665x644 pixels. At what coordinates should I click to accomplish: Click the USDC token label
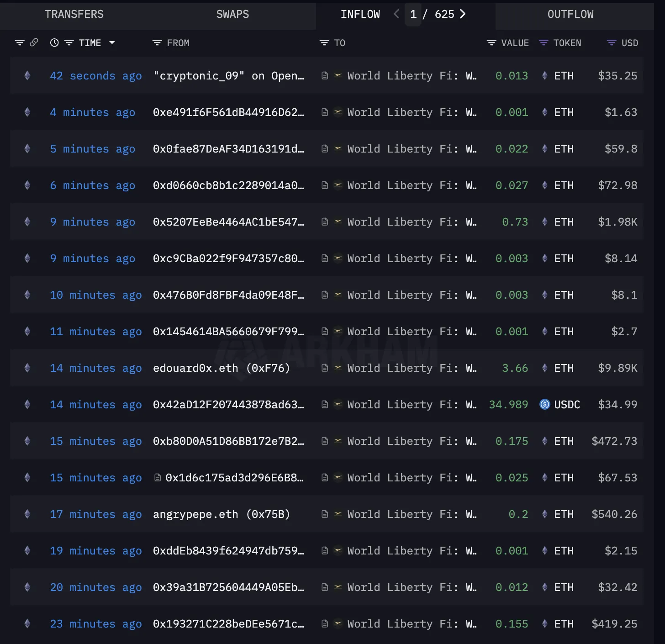[567, 405]
